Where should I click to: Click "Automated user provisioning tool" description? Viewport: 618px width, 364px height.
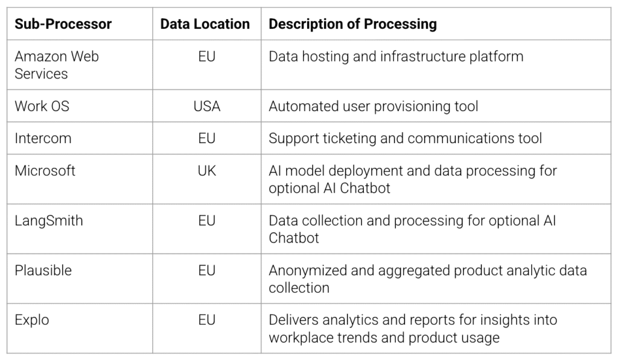click(x=373, y=106)
